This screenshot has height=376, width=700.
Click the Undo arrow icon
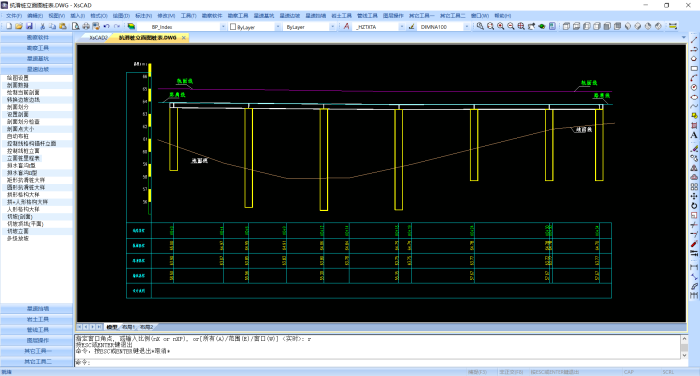pyautogui.click(x=107, y=26)
